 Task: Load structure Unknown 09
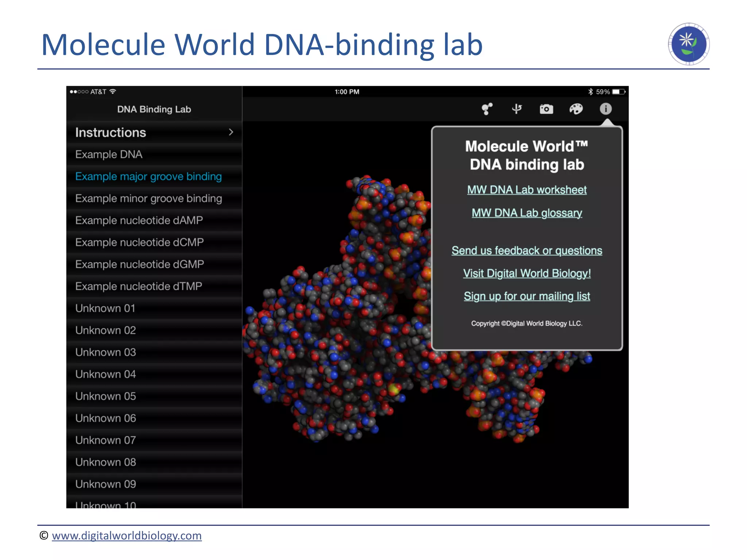[154, 484]
